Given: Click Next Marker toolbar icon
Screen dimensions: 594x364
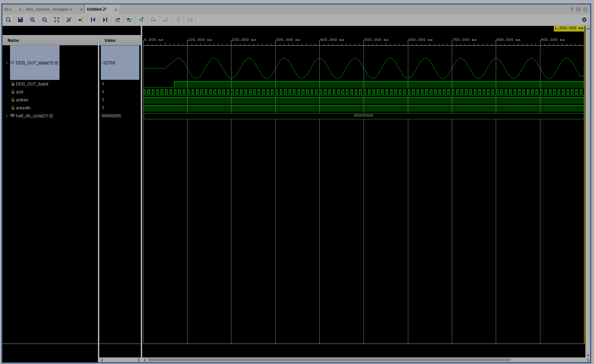Looking at the screenshot, I should (x=166, y=20).
